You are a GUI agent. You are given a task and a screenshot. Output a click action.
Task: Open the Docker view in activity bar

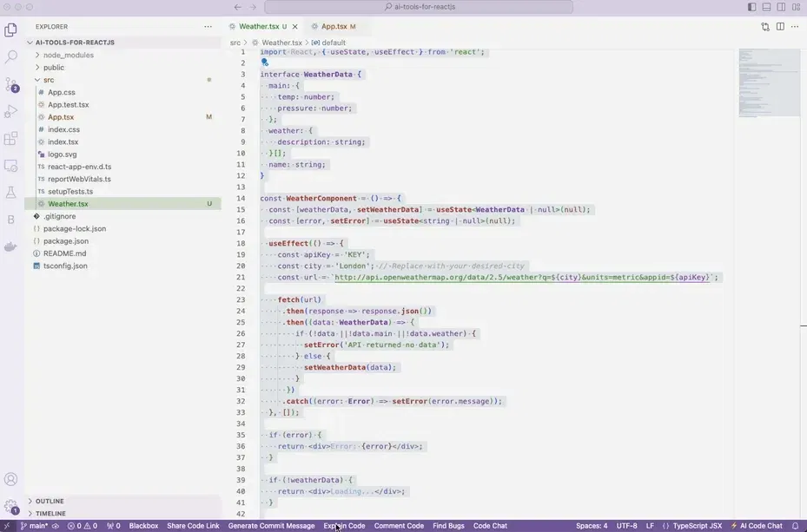pos(11,246)
